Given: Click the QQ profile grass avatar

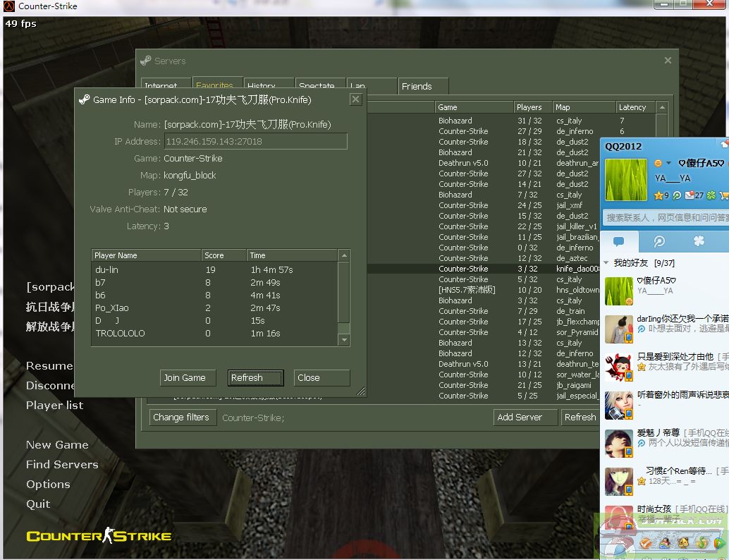Looking at the screenshot, I should (626, 180).
